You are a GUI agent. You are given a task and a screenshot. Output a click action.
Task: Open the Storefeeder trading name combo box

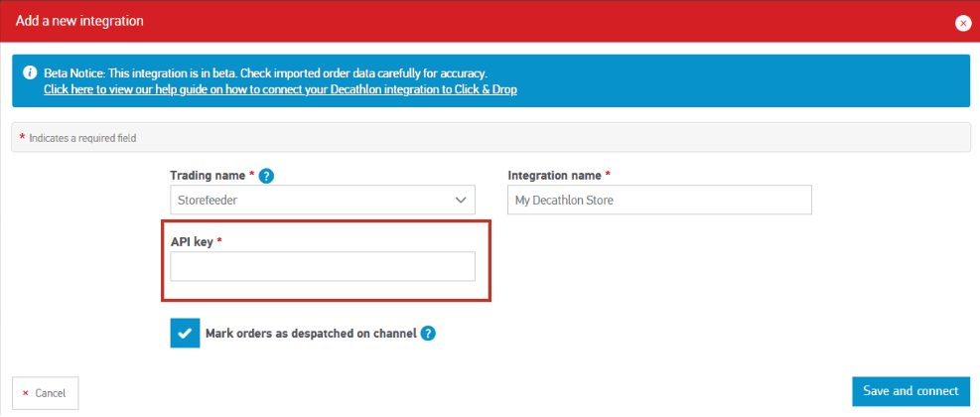coord(308,200)
